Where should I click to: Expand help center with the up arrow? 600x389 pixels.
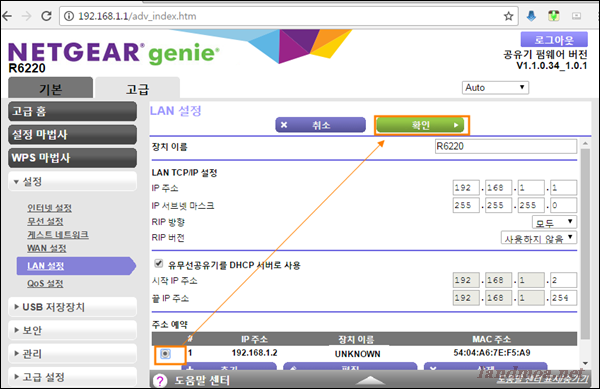pyautogui.click(x=370, y=380)
